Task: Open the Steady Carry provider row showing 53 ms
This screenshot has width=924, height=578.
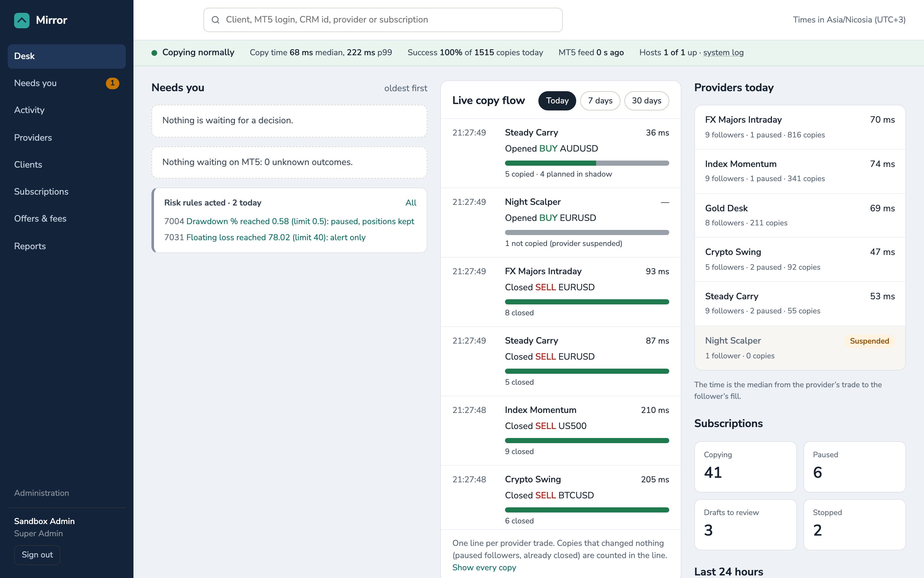Action: (x=800, y=304)
